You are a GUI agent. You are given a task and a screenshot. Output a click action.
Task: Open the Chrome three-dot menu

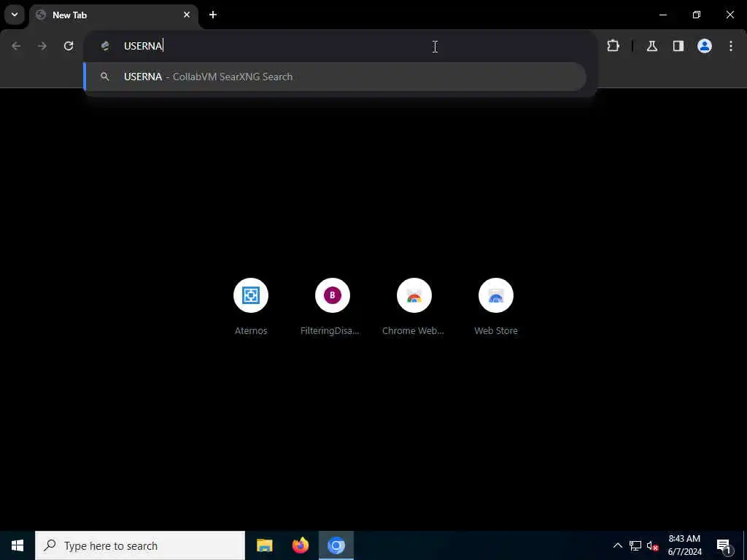click(x=731, y=46)
